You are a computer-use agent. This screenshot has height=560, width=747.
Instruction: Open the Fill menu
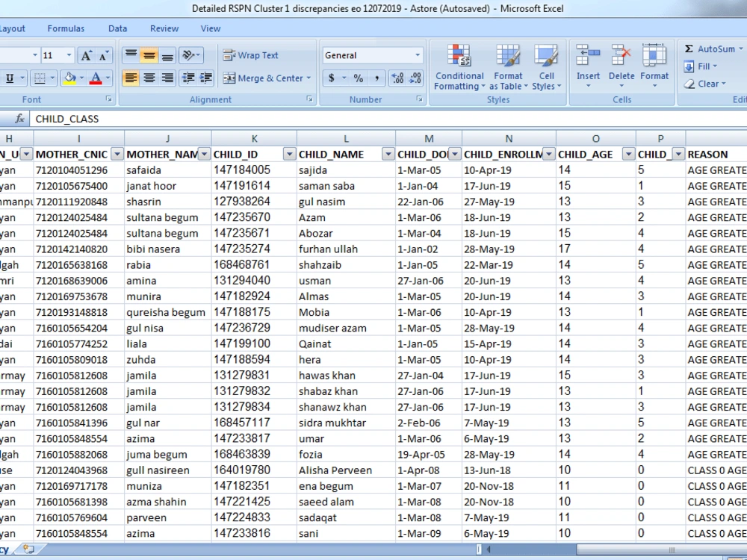[x=701, y=66]
